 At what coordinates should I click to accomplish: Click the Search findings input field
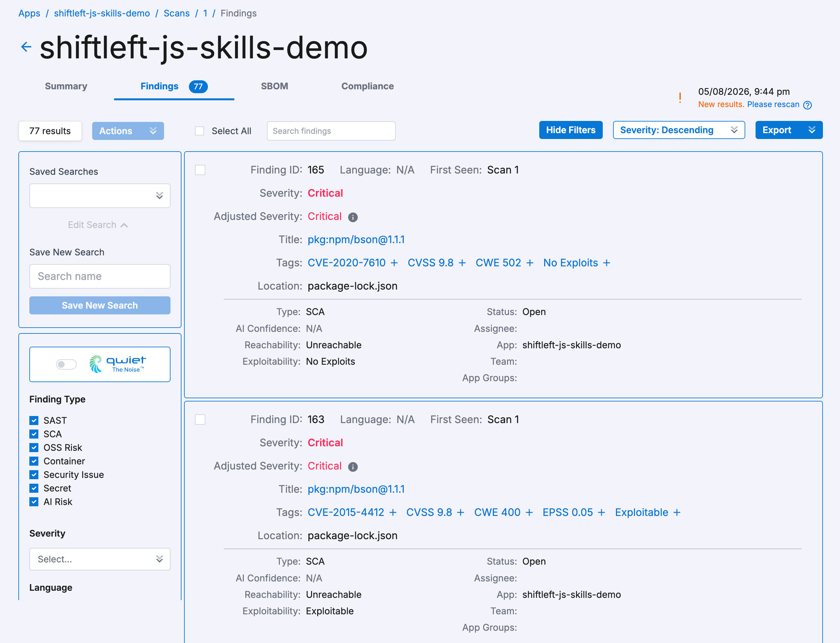pos(331,131)
